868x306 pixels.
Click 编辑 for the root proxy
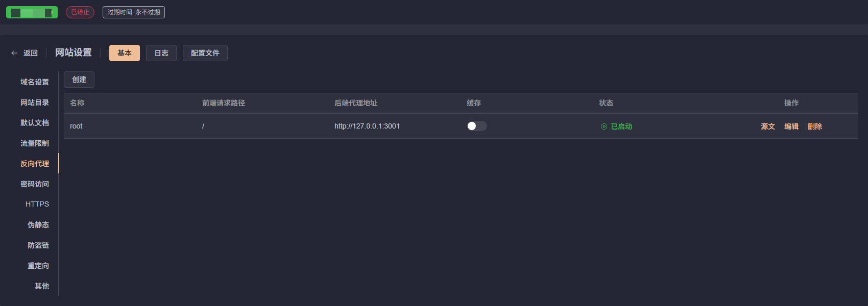click(791, 126)
